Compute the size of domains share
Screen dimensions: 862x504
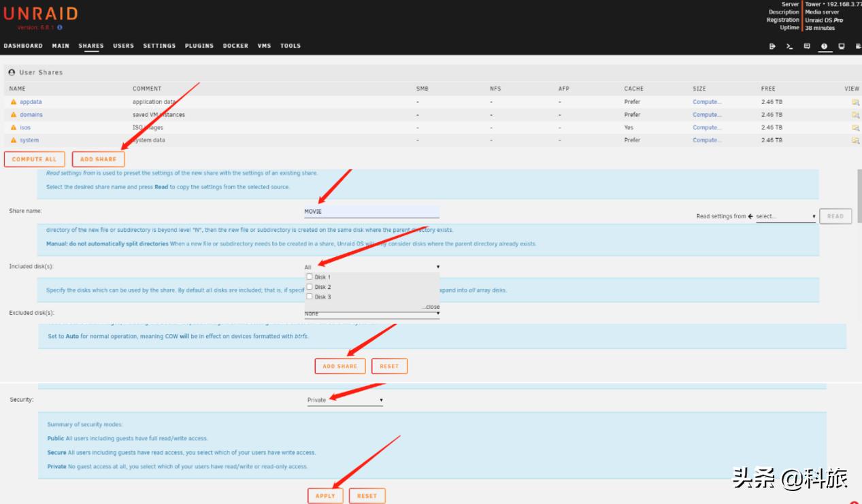click(x=707, y=115)
